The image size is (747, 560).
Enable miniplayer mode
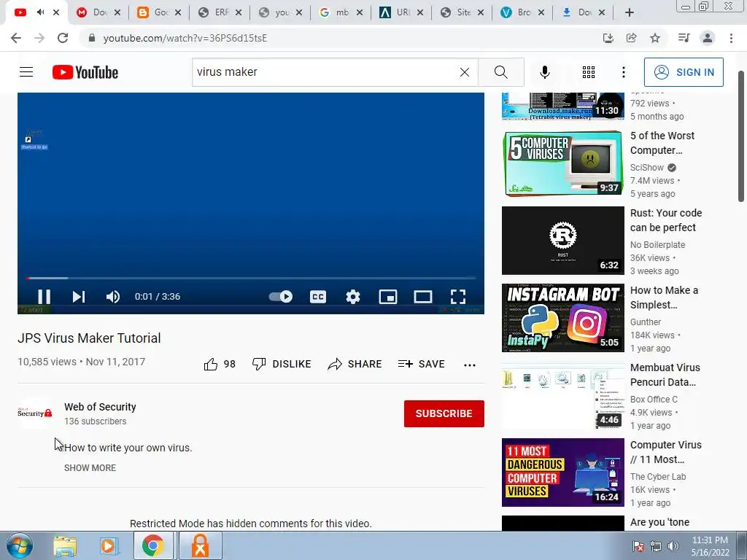pos(388,297)
